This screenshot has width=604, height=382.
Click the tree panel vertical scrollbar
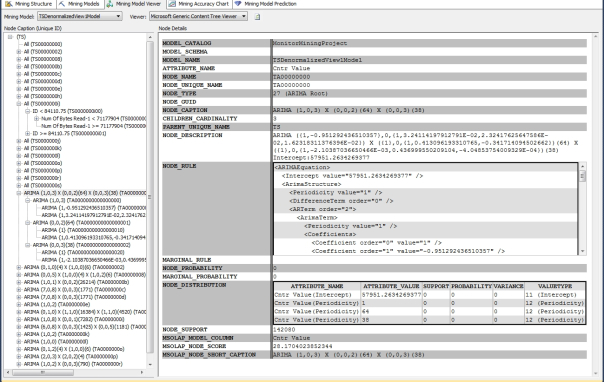click(x=150, y=196)
